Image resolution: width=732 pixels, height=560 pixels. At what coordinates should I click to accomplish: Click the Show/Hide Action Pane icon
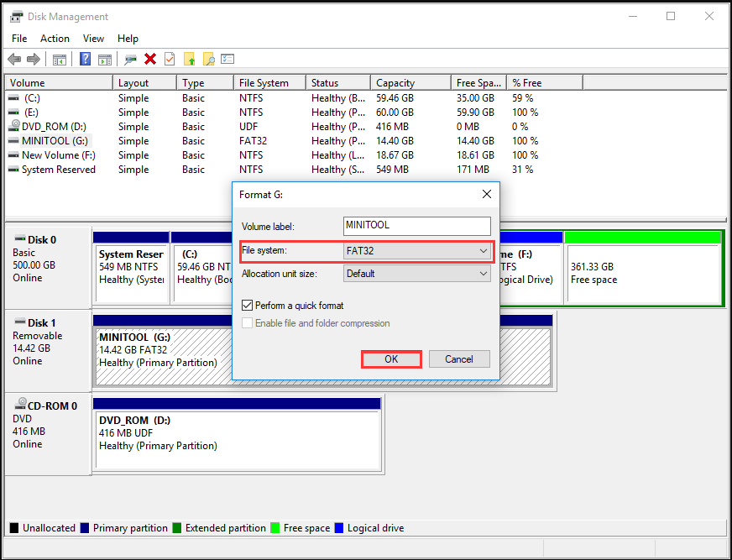tap(105, 60)
